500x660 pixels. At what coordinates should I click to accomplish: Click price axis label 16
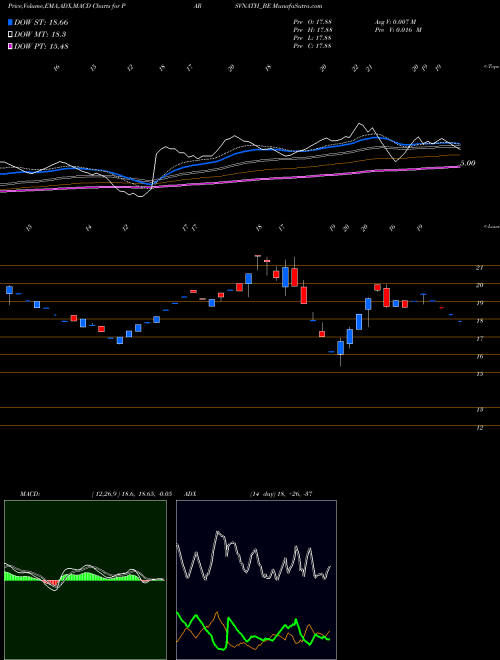tap(479, 356)
